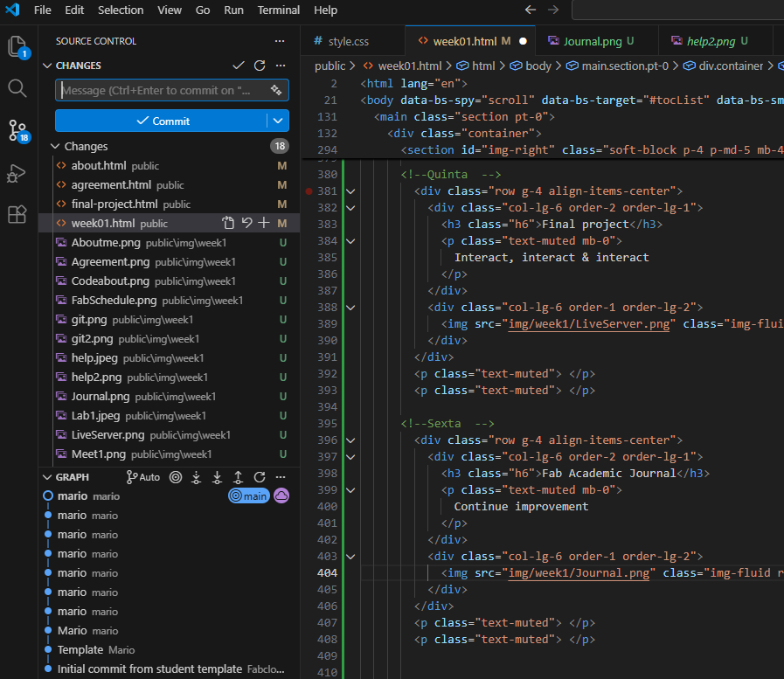Open the Extensions view
The height and width of the screenshot is (679, 784).
[17, 214]
